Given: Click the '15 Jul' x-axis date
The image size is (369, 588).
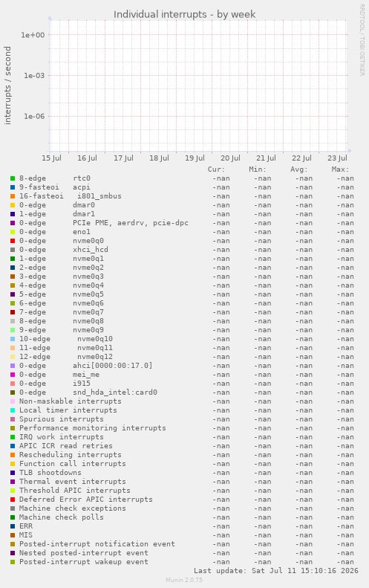Looking at the screenshot, I should pyautogui.click(x=51, y=158).
